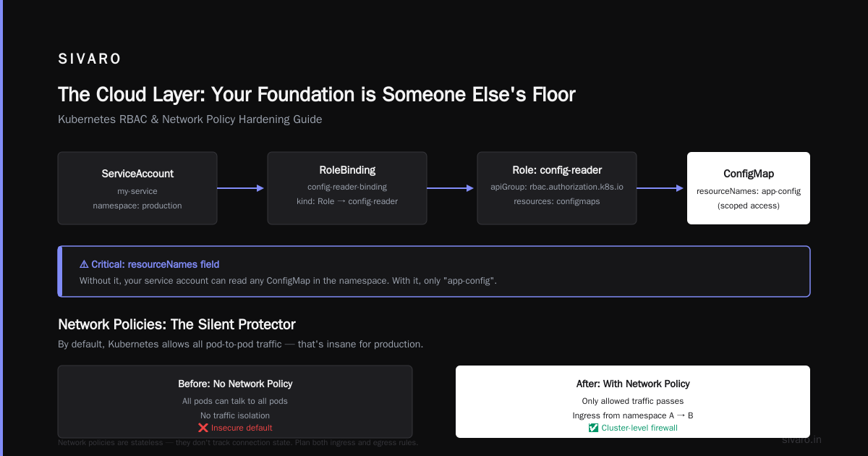Open the After: With Network Policy card

pos(633,402)
